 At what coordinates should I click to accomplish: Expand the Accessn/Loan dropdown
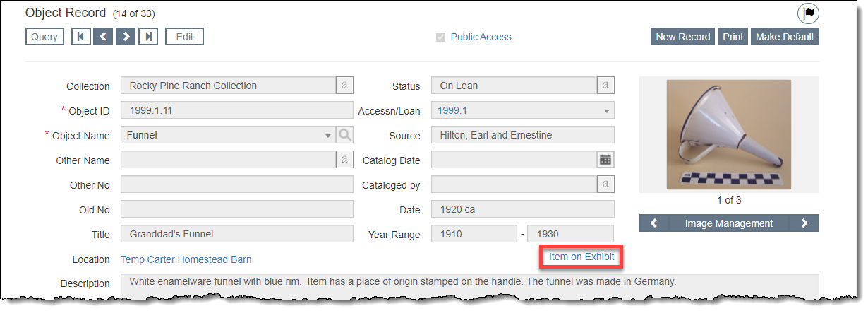pos(606,111)
